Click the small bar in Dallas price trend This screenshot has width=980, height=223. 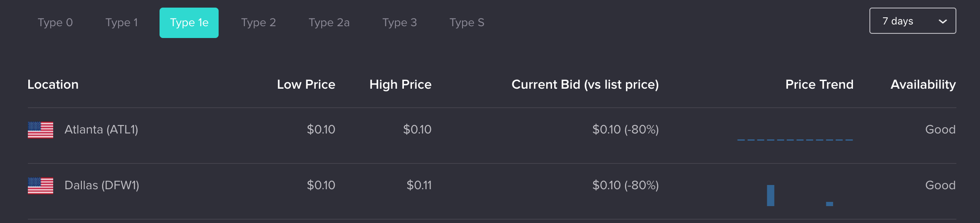coord(829,204)
